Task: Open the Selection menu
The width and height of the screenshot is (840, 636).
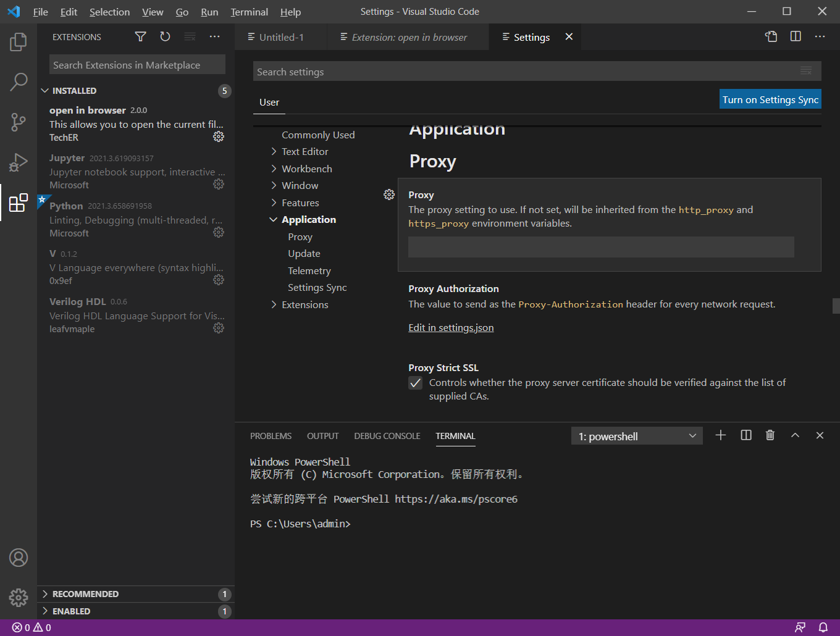Action: click(109, 12)
